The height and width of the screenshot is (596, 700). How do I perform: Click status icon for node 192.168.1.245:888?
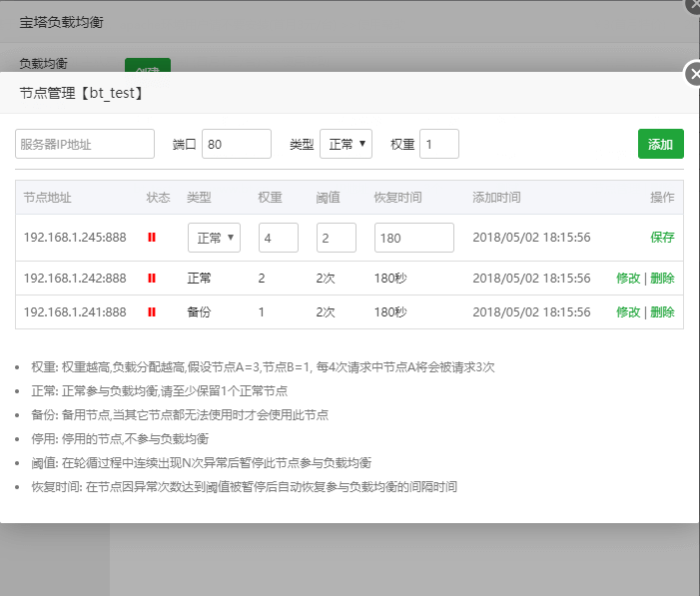152,238
